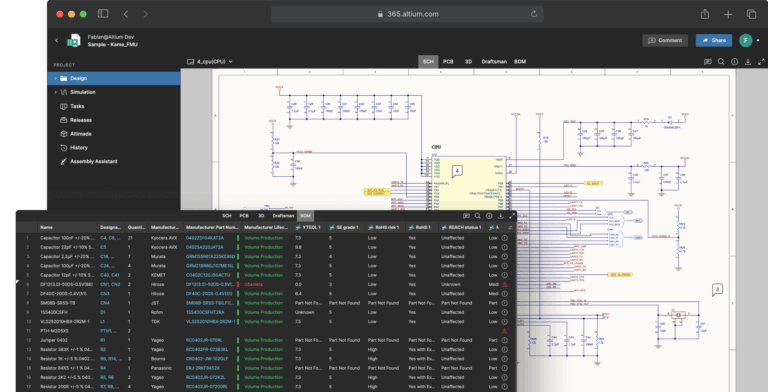768x392 pixels.
Task: Open the 4_cpu(CPU) document dropdown
Action: 210,62
